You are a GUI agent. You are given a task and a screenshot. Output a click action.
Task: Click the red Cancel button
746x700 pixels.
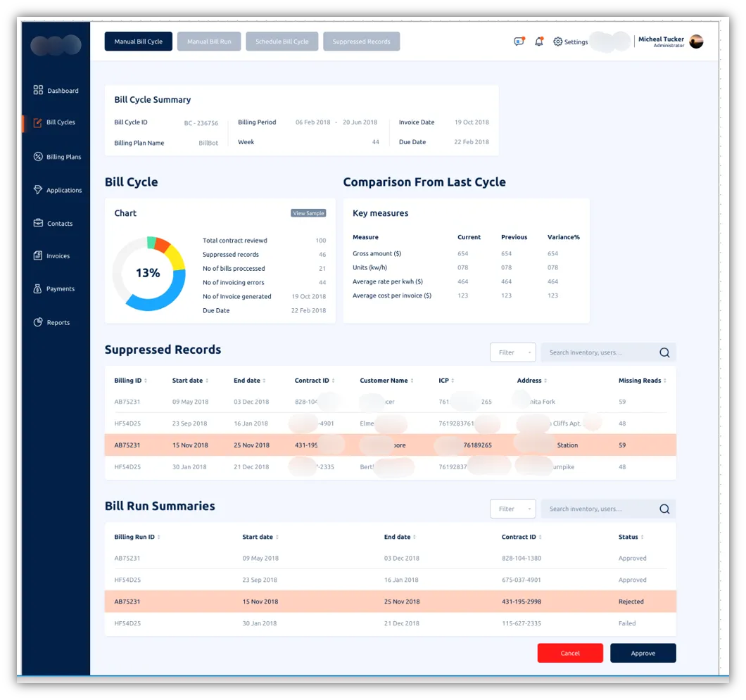(570, 653)
